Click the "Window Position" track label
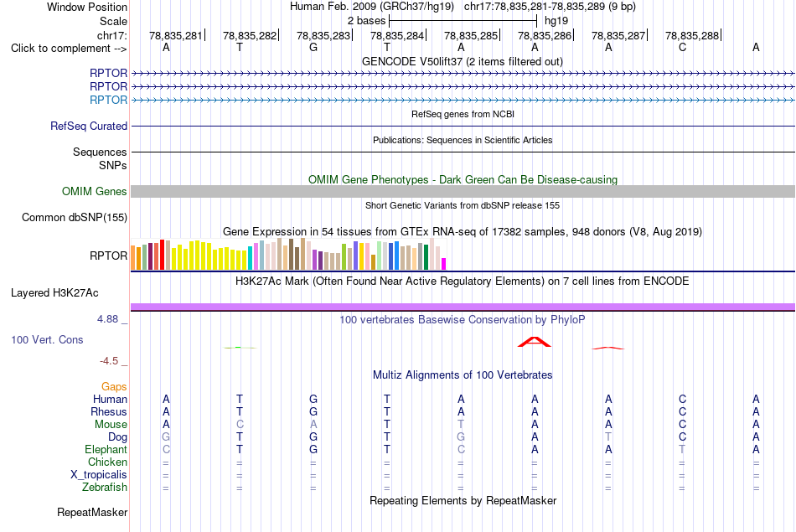This screenshot has height=532, width=796. tap(87, 7)
